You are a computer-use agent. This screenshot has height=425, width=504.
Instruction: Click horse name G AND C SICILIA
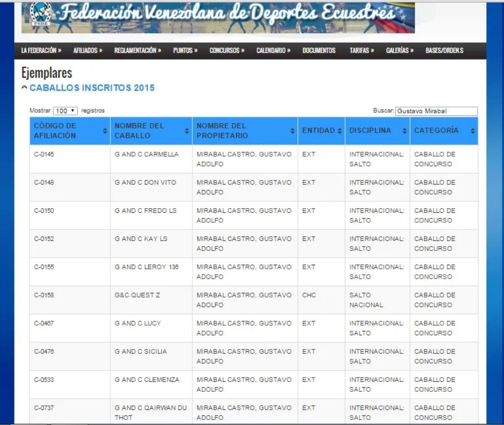pos(141,351)
